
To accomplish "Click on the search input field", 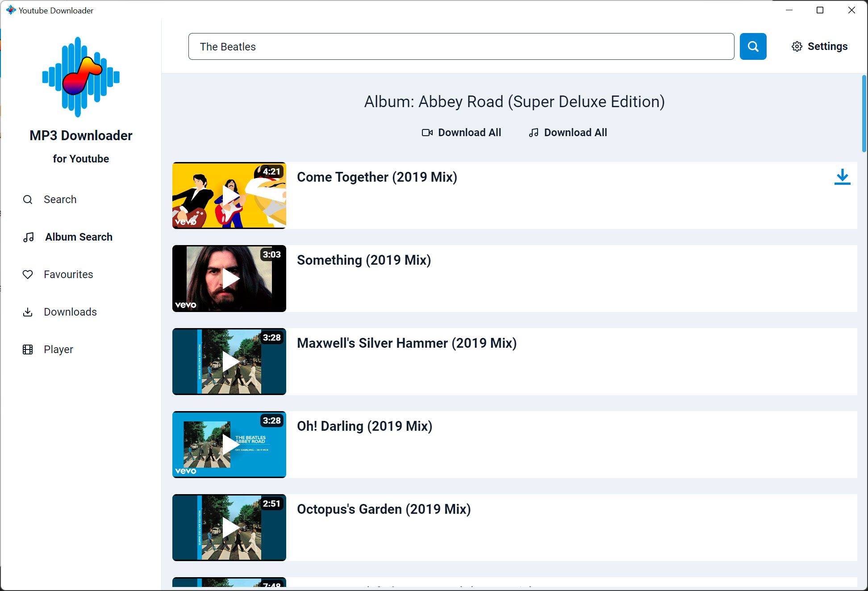I will click(x=461, y=46).
